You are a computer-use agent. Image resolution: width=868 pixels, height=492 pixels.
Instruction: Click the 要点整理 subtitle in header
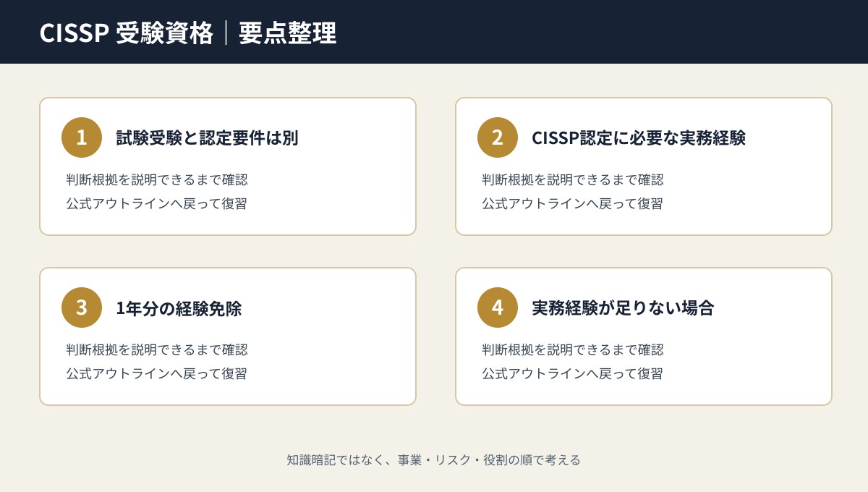pyautogui.click(x=288, y=33)
